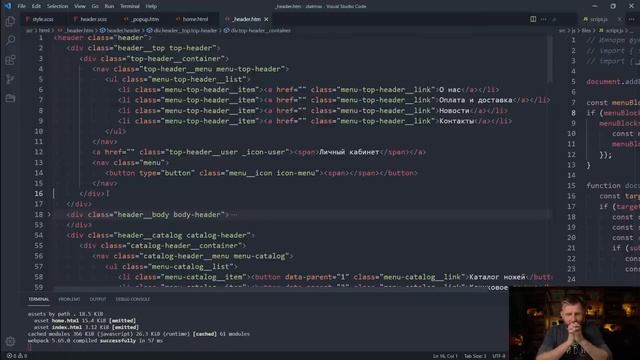Click the text 'Новости' on line 8
Screen dimensions: 640x360
[x=454, y=111]
